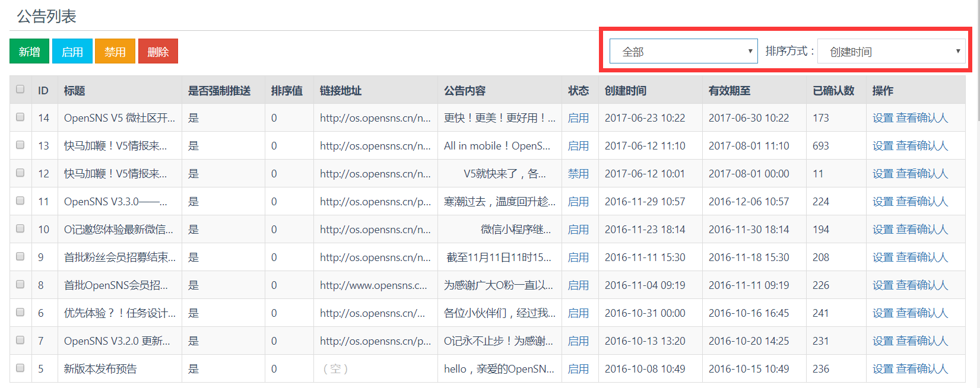Click 设置 for announcement ID 9

(883, 257)
